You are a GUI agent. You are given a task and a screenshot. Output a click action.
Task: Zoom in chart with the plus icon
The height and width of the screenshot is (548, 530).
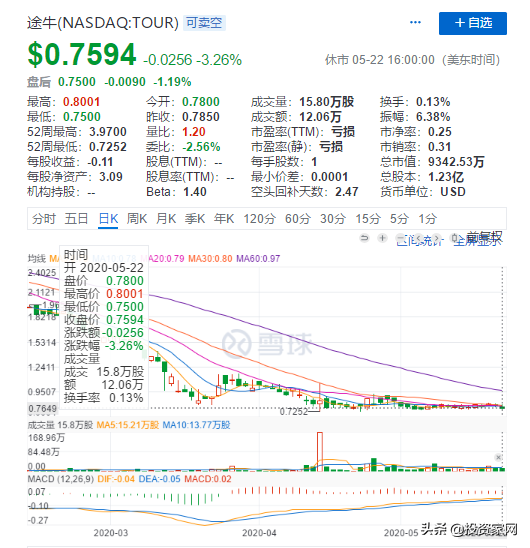click(x=382, y=238)
